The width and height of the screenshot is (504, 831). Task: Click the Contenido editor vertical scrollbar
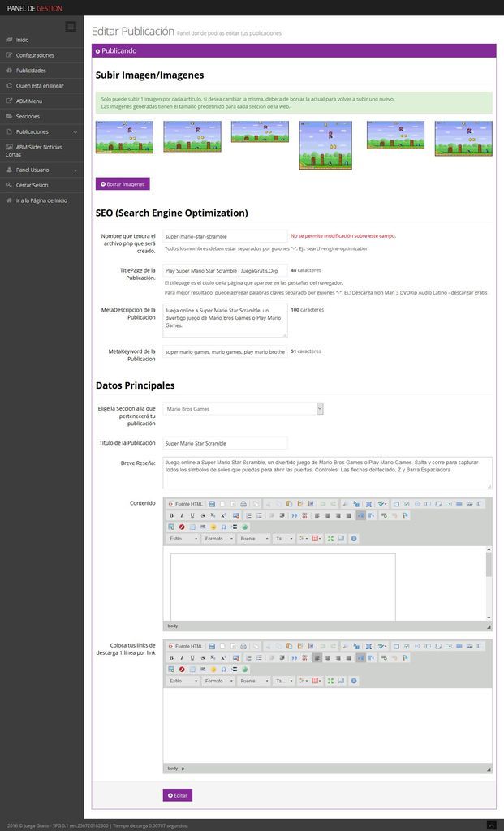(489, 583)
